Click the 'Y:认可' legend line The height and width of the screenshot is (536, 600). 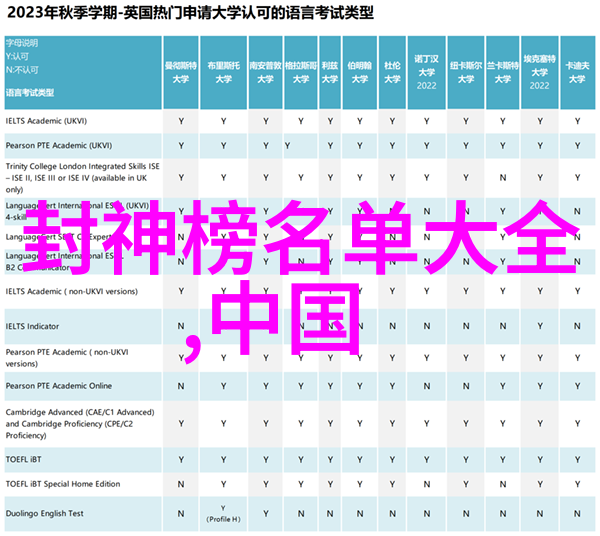[17, 57]
